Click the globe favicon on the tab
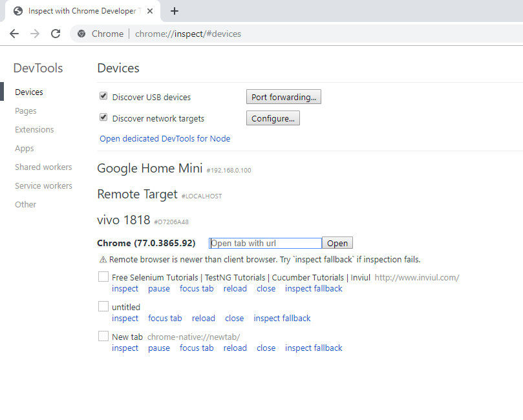 [18, 11]
